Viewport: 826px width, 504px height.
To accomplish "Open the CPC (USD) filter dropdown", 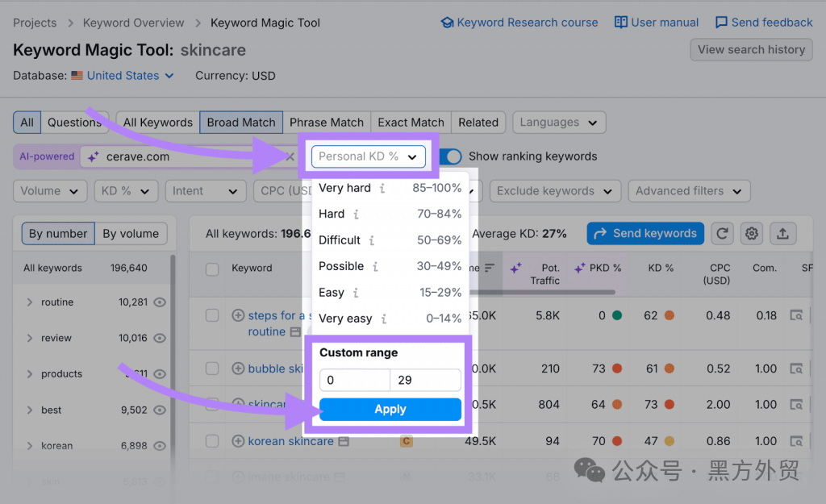I will coord(282,190).
